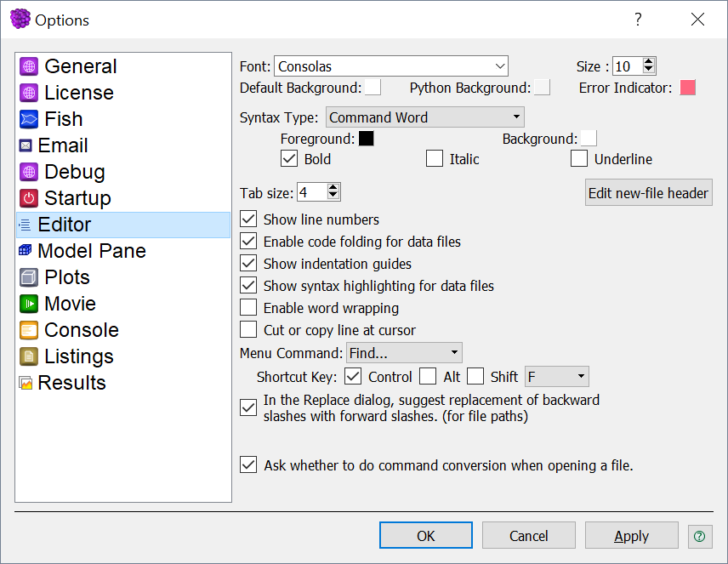This screenshot has width=728, height=564.
Task: Enable the Italic checkbox
Action: 435,158
